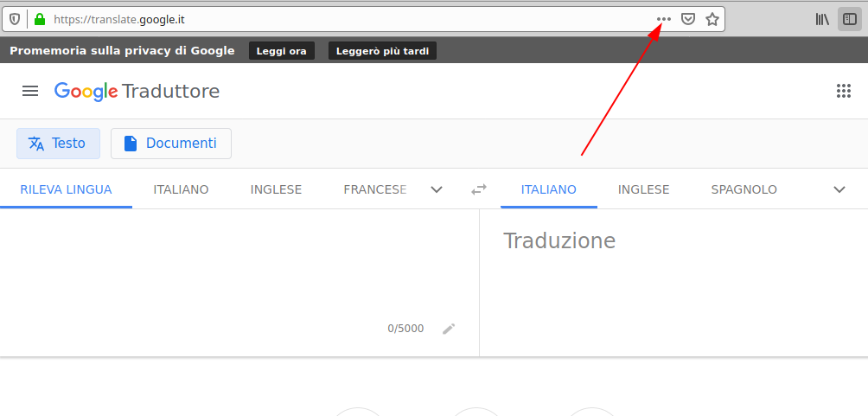Click the tracking protection shield icon
Image resolution: width=868 pixels, height=416 pixels.
(x=15, y=19)
